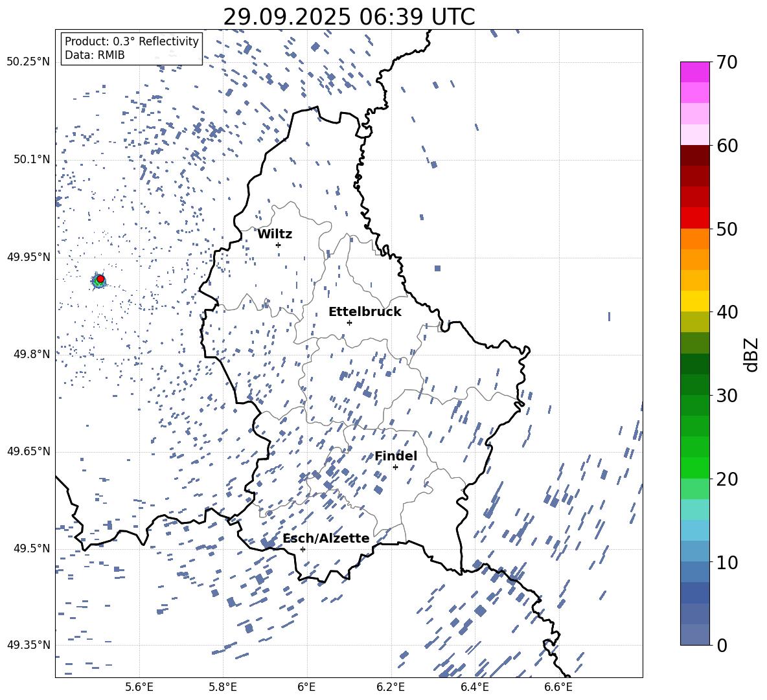The height and width of the screenshot is (700, 767).
Task: Click the Data: RMIB text
Action: point(95,55)
